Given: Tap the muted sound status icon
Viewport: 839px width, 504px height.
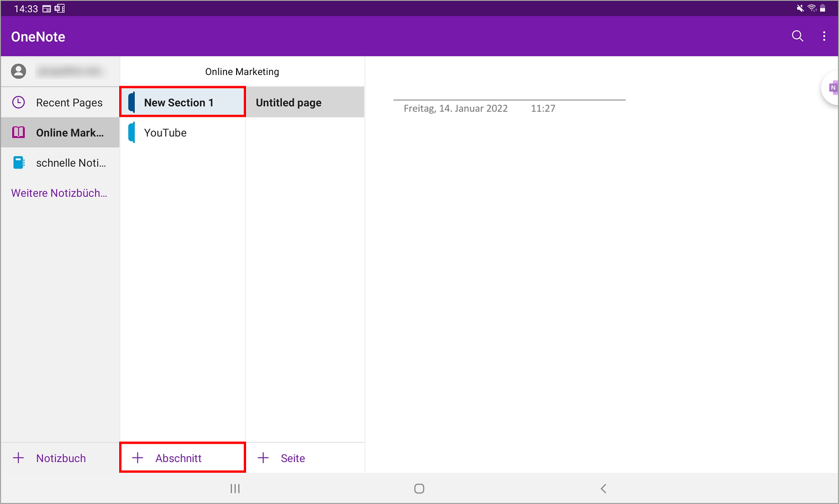Looking at the screenshot, I should point(800,8).
